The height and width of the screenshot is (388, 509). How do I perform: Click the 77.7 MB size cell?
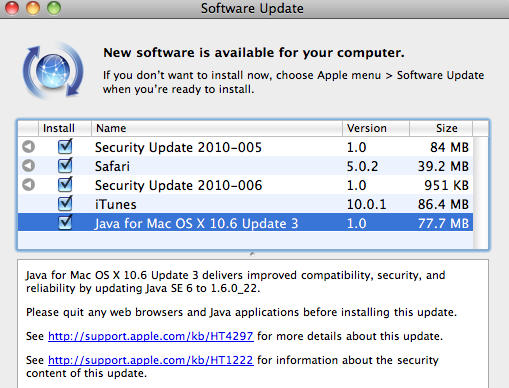pos(444,223)
